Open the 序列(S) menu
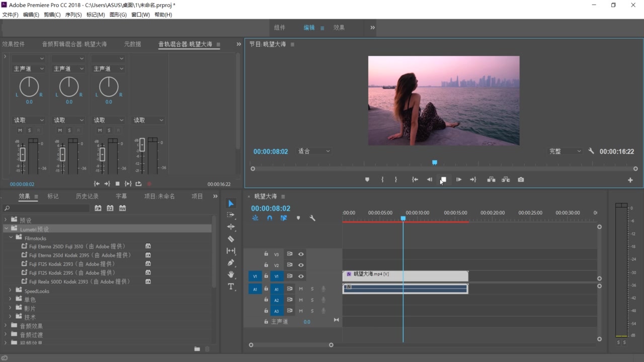644x362 pixels. [73, 15]
